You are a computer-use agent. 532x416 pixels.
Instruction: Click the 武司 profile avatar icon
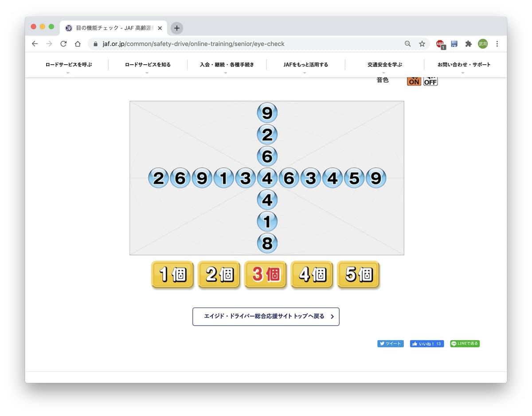482,44
